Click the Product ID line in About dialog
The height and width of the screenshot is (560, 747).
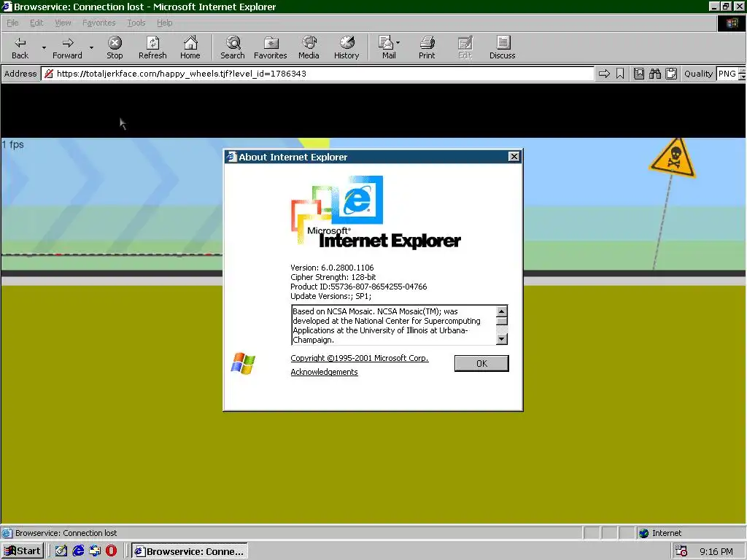pos(358,287)
